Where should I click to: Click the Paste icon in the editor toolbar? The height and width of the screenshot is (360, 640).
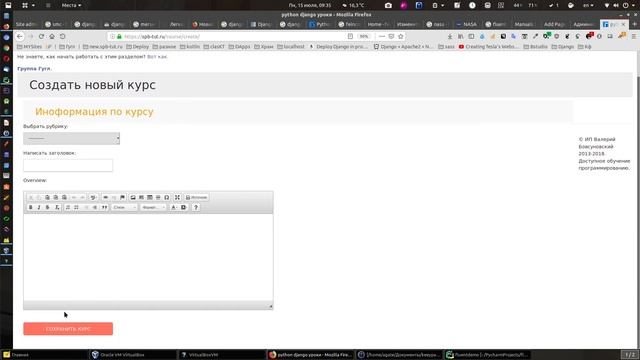[47, 198]
